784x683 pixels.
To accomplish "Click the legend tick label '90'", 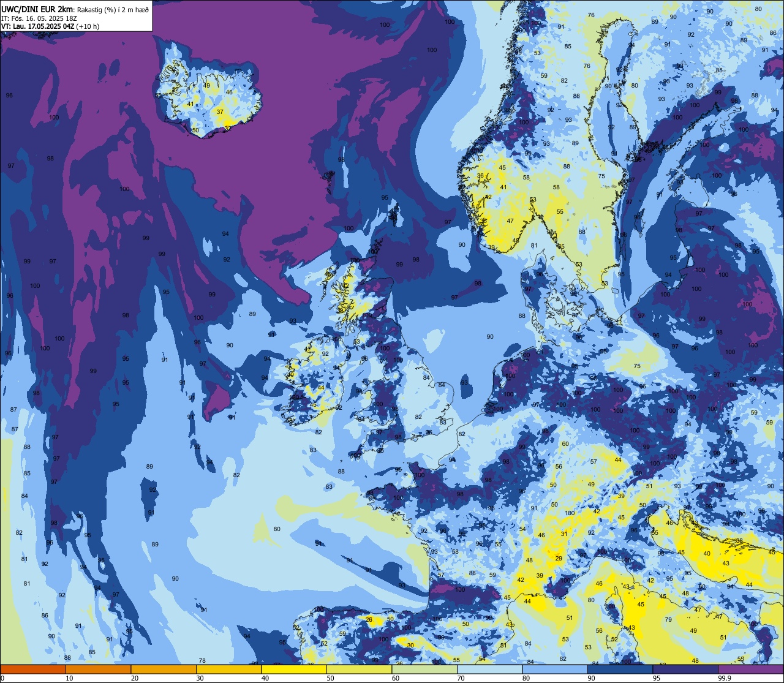I will pos(591,678).
